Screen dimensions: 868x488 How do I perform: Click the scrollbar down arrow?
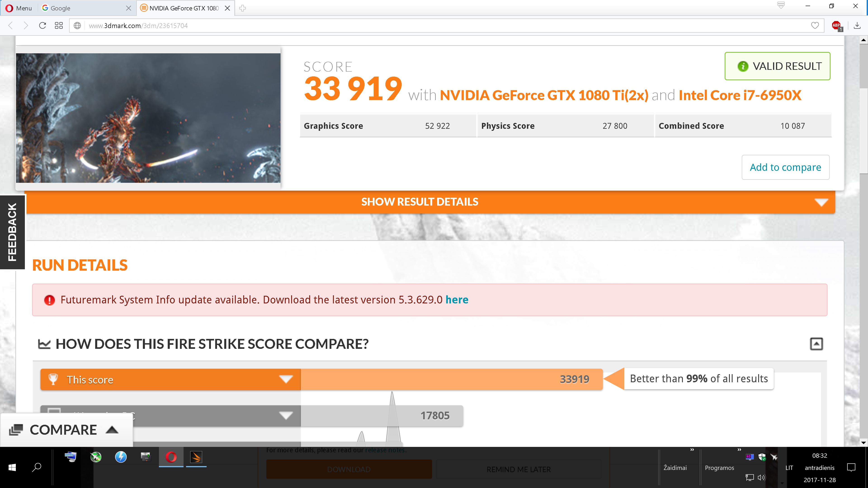[x=864, y=443]
